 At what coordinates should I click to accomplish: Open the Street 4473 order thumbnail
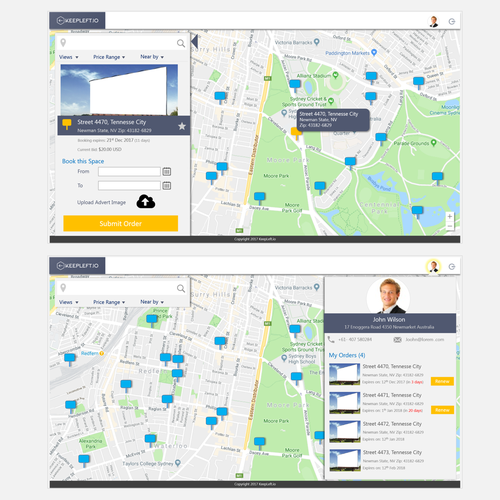coord(345,460)
